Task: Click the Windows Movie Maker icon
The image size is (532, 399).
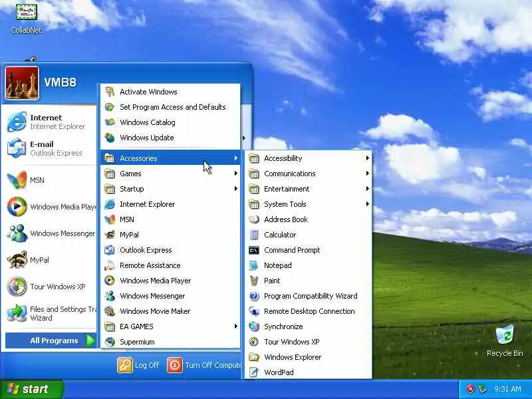Action: pos(110,311)
